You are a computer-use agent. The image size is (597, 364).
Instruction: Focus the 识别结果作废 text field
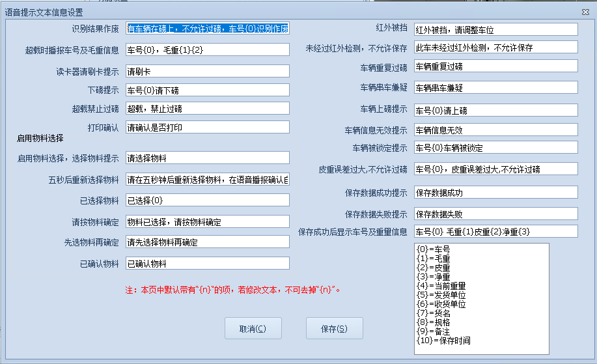(x=207, y=29)
